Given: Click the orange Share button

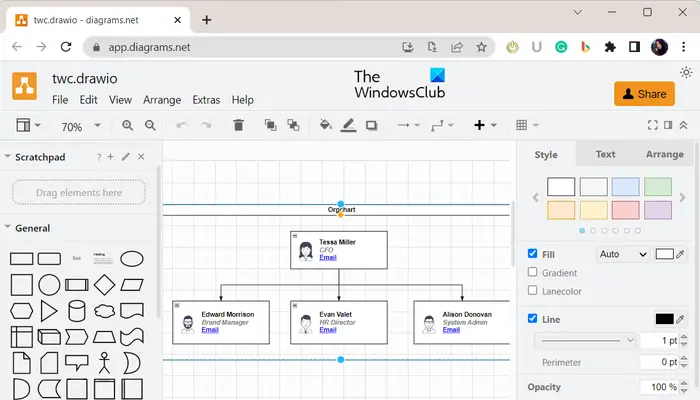Looking at the screenshot, I should 644,94.
